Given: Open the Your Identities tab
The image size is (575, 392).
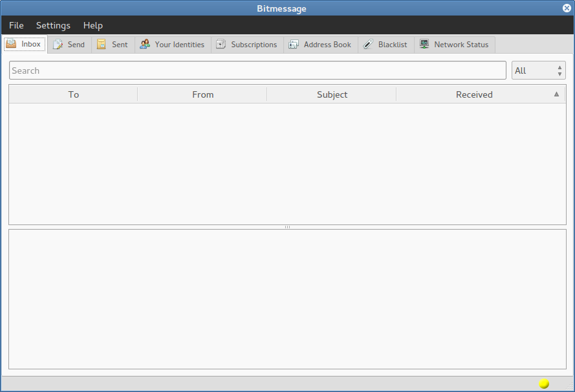Looking at the screenshot, I should coord(173,45).
